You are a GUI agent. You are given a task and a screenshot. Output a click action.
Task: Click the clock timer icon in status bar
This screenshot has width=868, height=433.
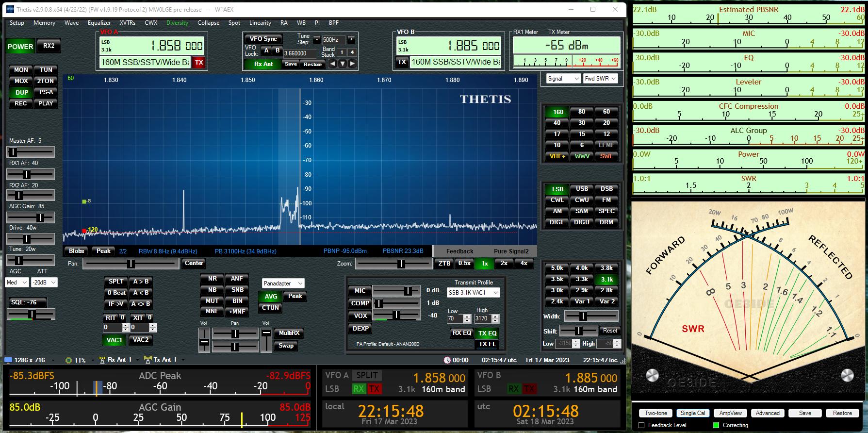pyautogui.click(x=447, y=360)
